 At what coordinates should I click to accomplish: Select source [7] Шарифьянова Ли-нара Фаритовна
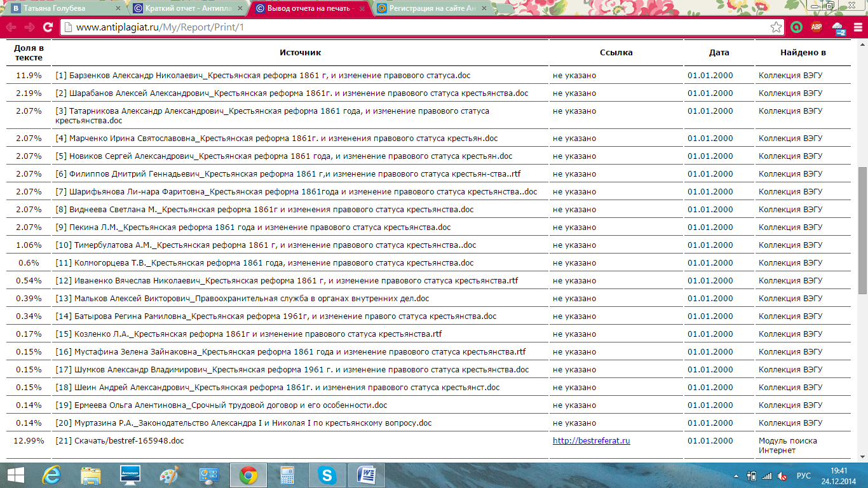tap(296, 191)
